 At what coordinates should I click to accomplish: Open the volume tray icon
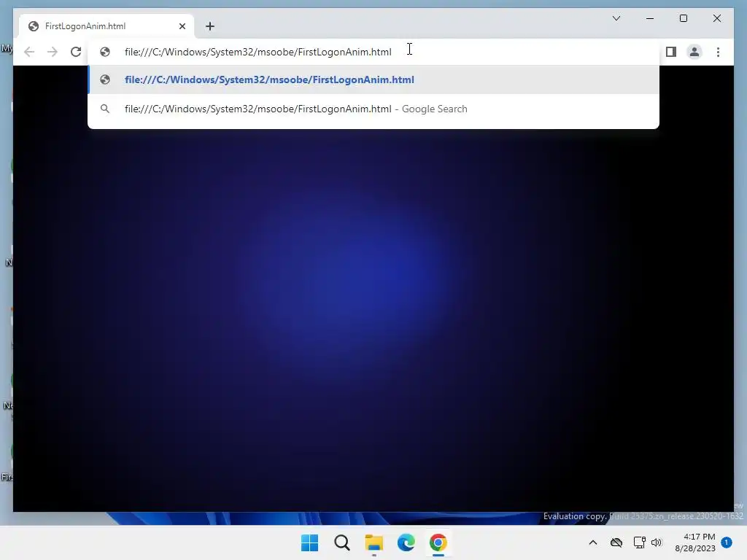click(x=657, y=542)
